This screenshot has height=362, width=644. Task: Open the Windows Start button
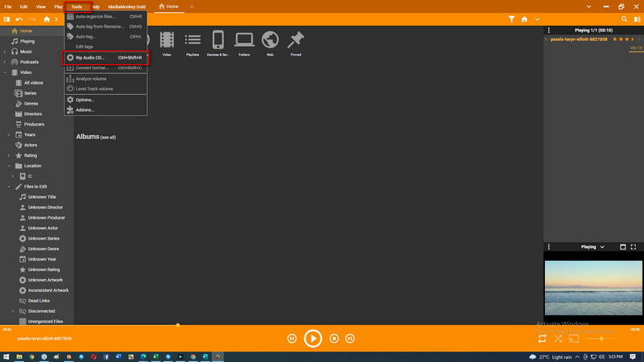[x=6, y=356]
